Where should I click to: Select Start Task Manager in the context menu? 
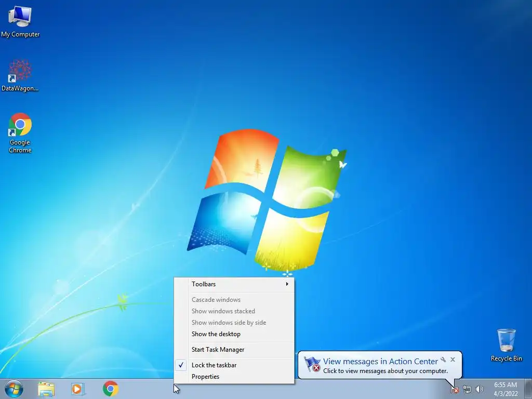click(x=234, y=350)
